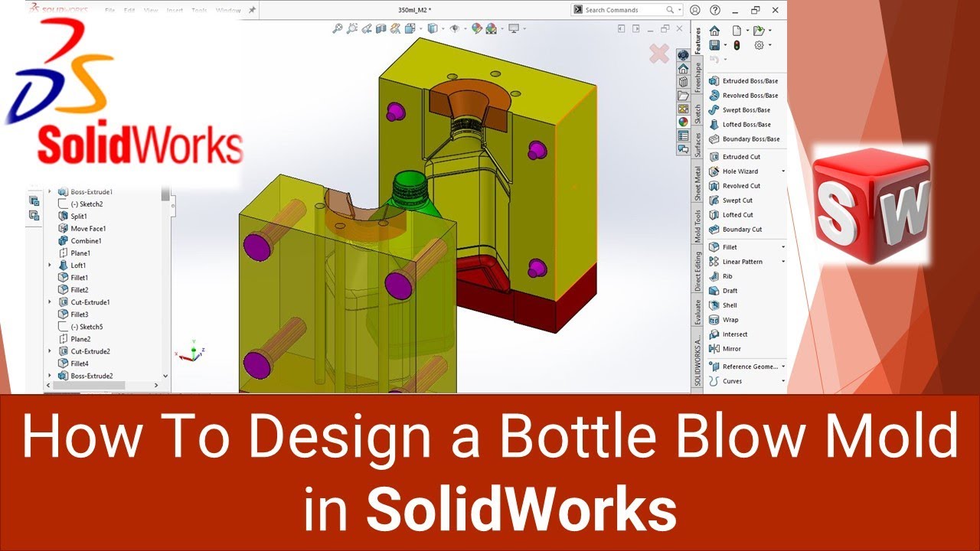This screenshot has height=551, width=980.
Task: Open the Fillet dropdown arrow
Action: (x=783, y=247)
